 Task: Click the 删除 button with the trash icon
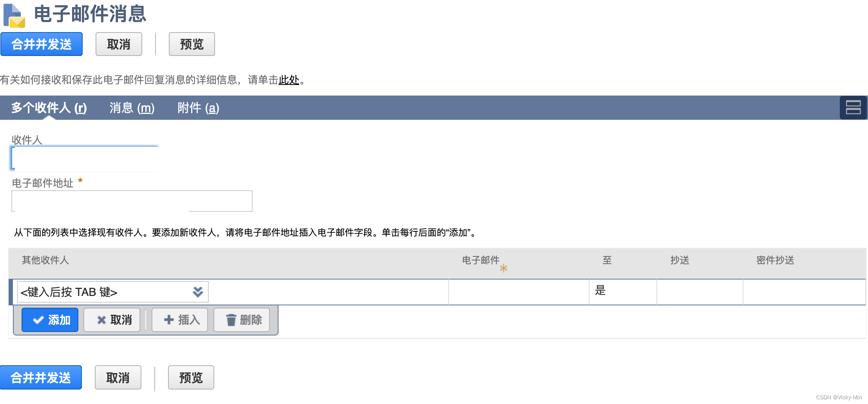[x=242, y=320]
